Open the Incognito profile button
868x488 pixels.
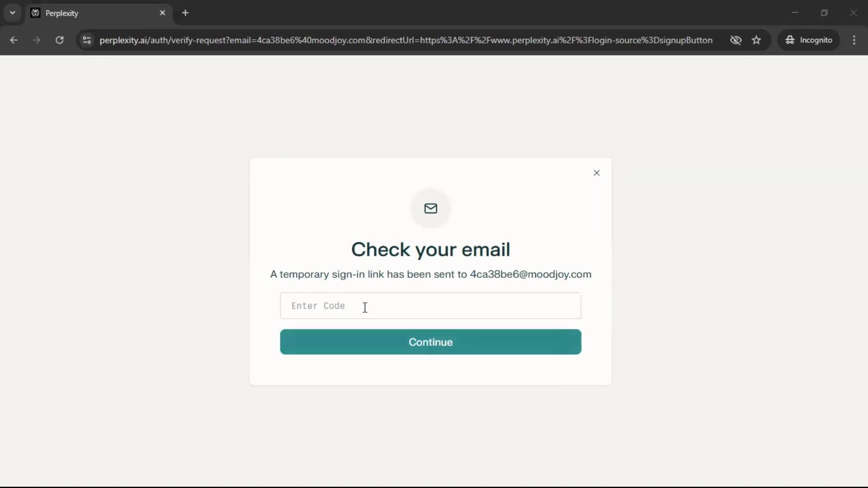coord(809,40)
